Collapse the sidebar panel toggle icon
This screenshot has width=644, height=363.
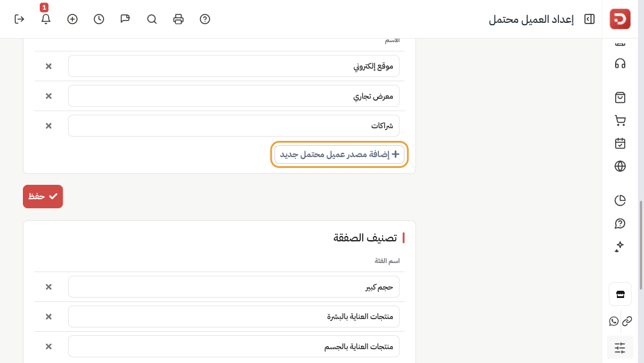589,19
